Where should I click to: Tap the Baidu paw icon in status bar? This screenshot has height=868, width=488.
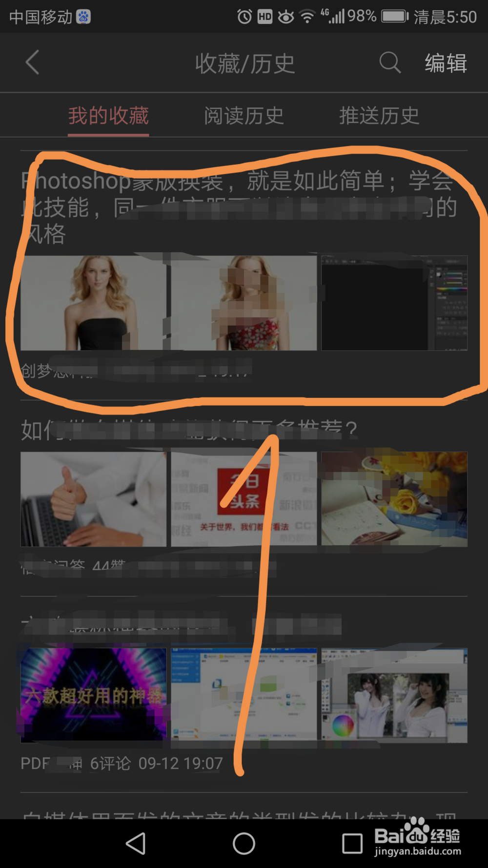click(x=83, y=17)
